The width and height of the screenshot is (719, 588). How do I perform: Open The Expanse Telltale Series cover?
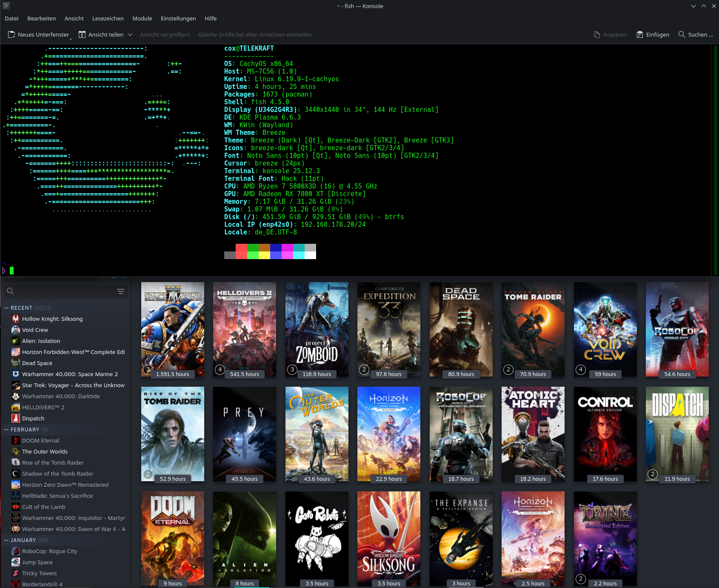461,539
